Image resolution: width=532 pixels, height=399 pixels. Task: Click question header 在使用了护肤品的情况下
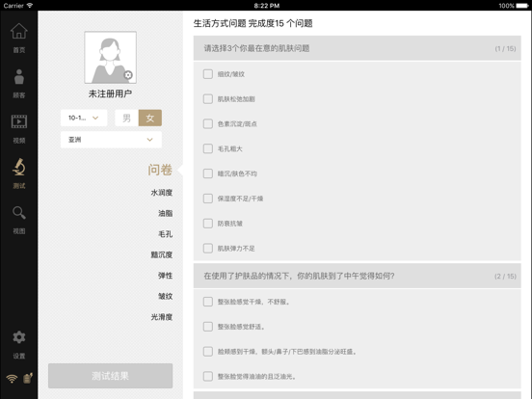pos(358,276)
